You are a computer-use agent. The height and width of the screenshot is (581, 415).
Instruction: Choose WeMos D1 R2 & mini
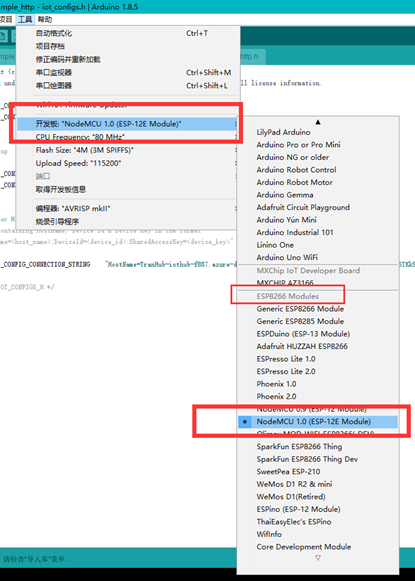(318, 484)
